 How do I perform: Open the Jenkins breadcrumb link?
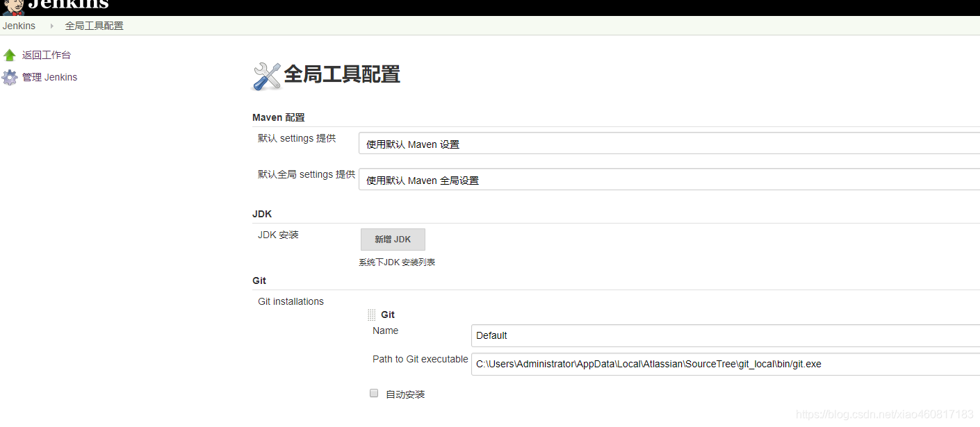[19, 26]
